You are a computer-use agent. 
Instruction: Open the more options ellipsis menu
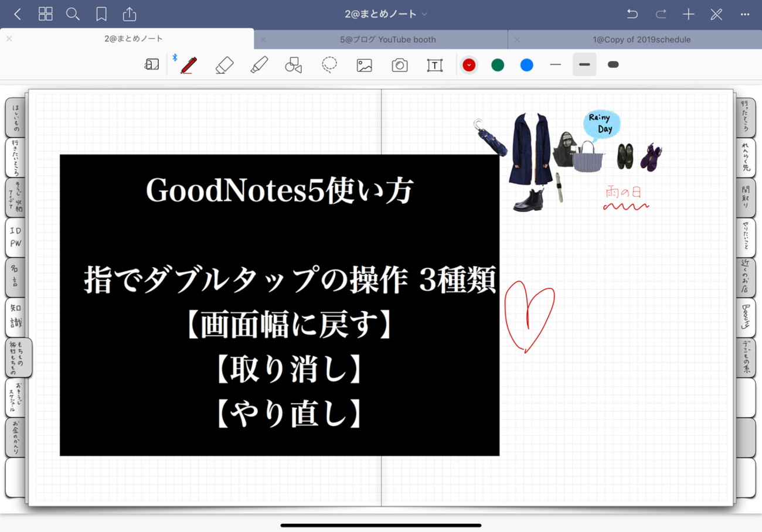(x=745, y=14)
